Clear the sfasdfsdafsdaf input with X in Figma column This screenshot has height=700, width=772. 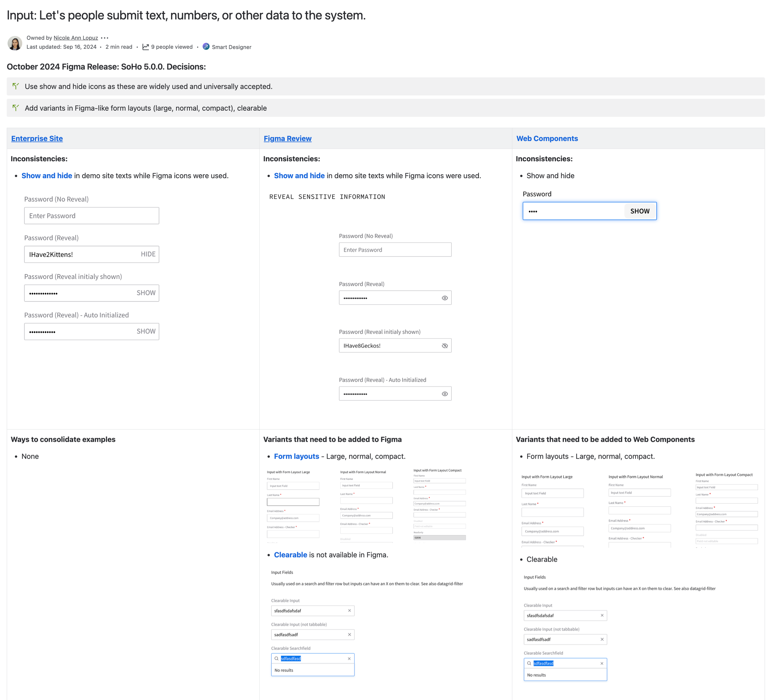click(x=349, y=611)
